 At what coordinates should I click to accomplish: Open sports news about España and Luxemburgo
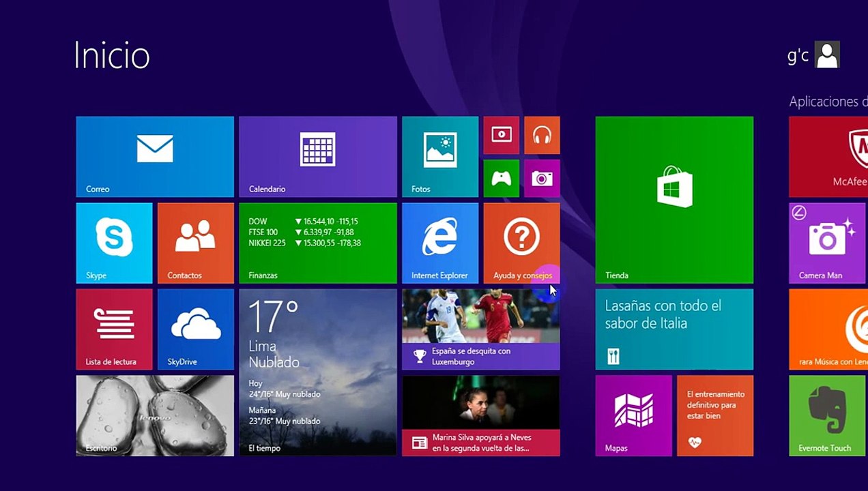pyautogui.click(x=481, y=329)
